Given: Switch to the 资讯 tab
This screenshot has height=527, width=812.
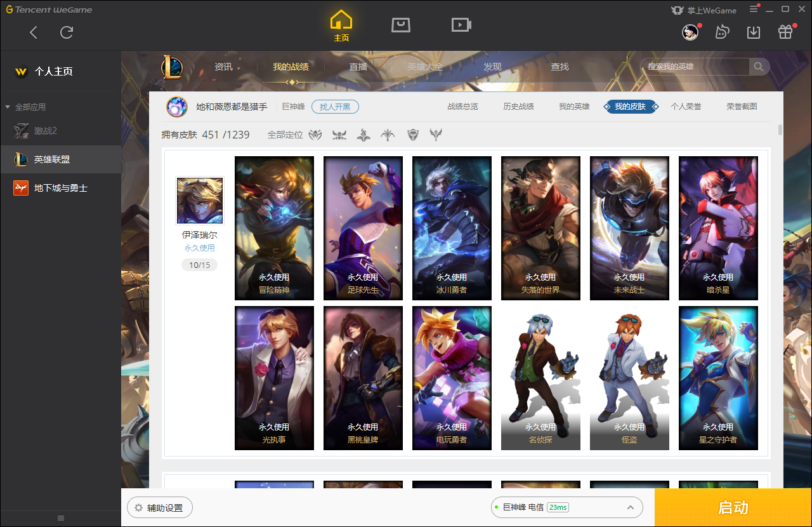Looking at the screenshot, I should coord(223,67).
